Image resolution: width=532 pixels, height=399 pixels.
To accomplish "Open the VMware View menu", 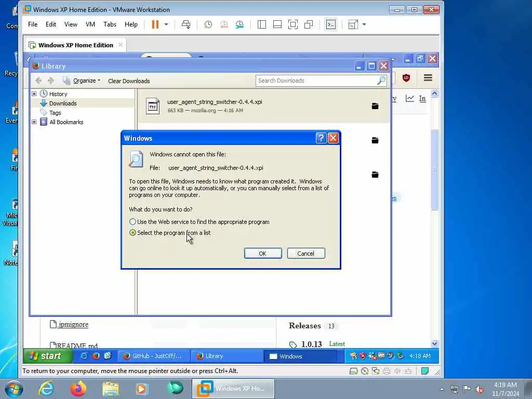I will click(x=71, y=24).
